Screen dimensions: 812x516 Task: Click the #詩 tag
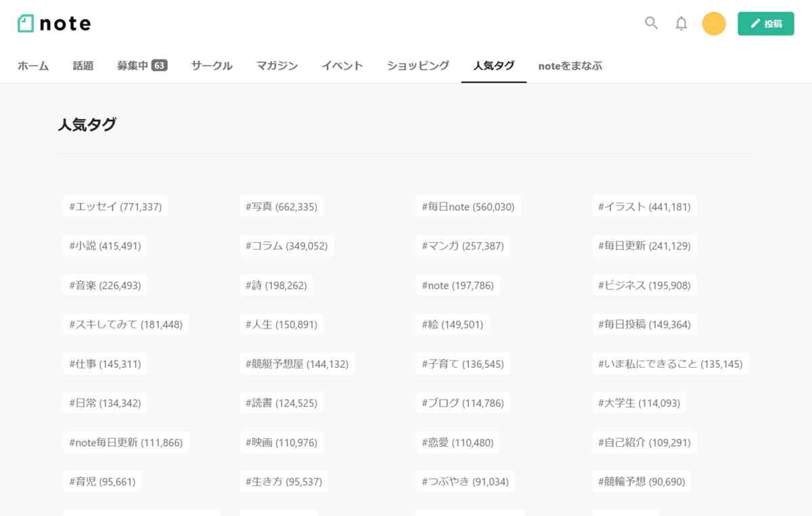point(276,285)
